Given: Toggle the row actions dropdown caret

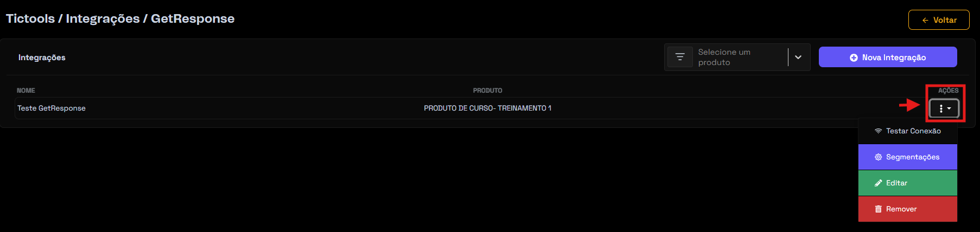Looking at the screenshot, I should 949,108.
